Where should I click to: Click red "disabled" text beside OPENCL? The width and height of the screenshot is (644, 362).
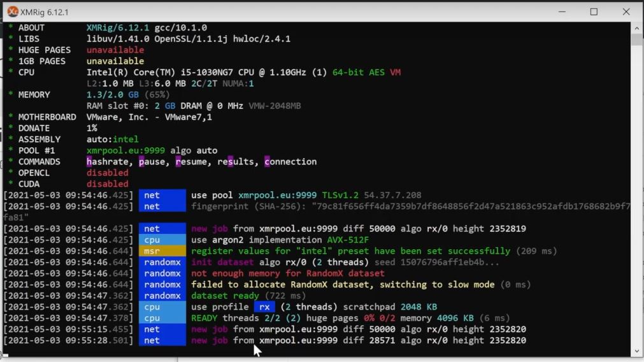point(107,173)
